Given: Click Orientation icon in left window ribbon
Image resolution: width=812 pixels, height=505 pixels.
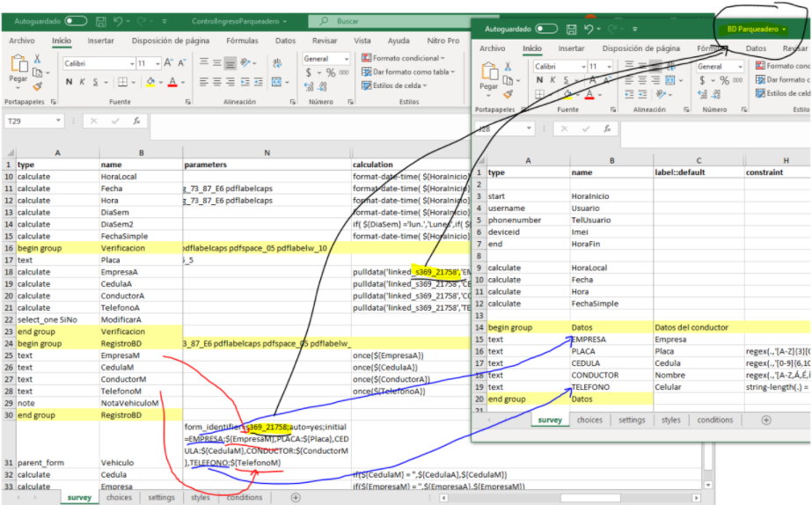Looking at the screenshot, I should pyautogui.click(x=245, y=62).
